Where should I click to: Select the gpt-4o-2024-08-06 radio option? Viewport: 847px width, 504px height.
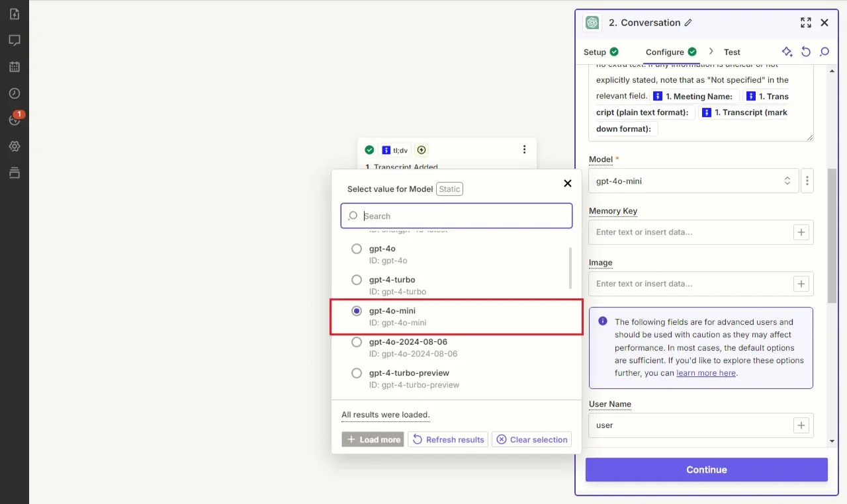(x=357, y=342)
